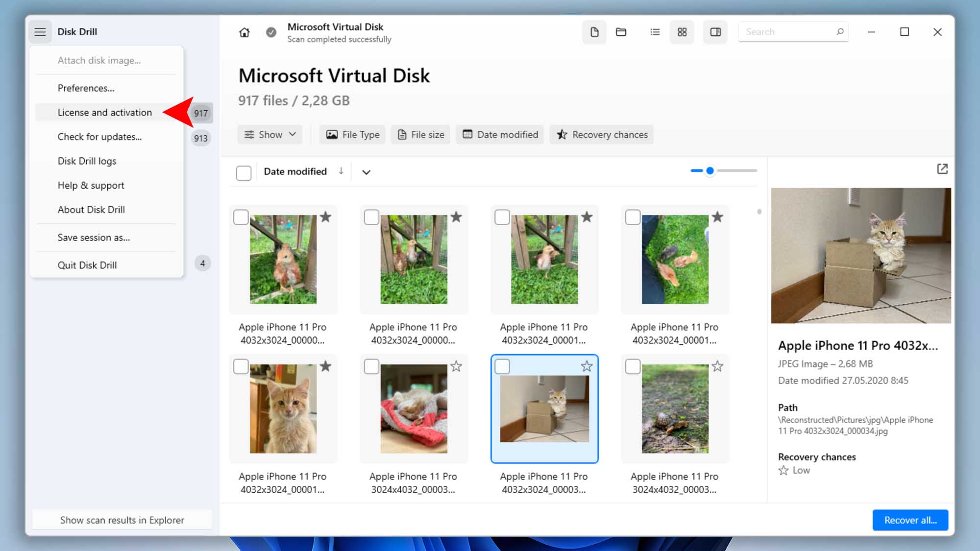Open Preferences from the menu
This screenshot has height=551, width=980.
point(106,88)
